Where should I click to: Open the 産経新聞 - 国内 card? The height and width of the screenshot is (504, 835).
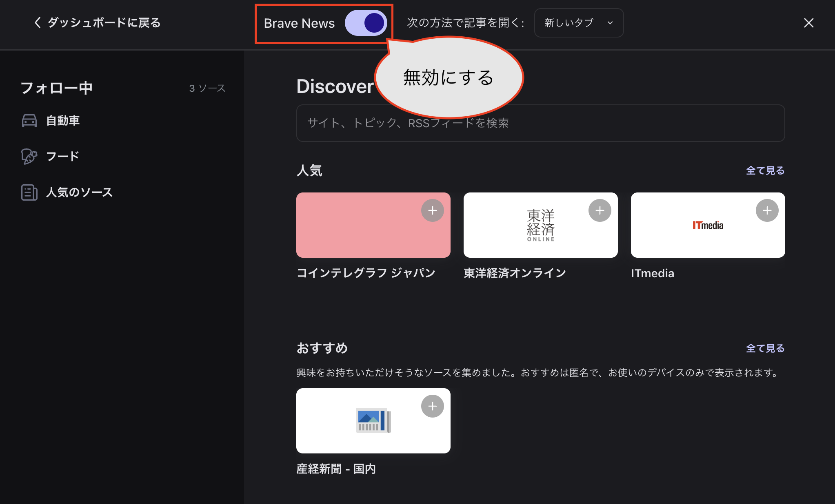(373, 421)
